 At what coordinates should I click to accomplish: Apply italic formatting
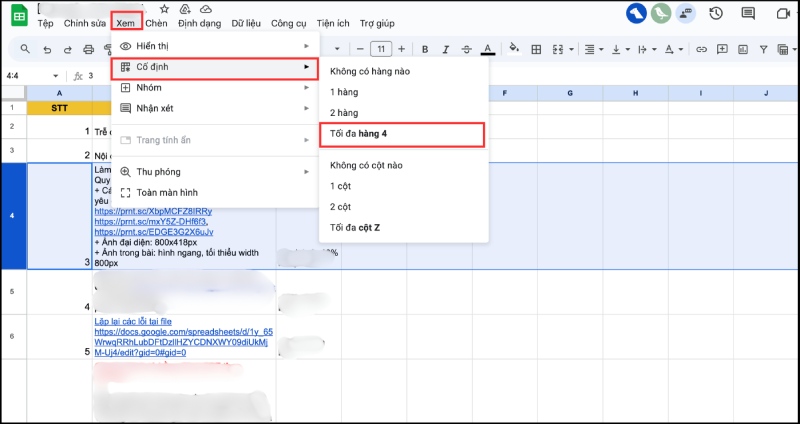[x=445, y=49]
